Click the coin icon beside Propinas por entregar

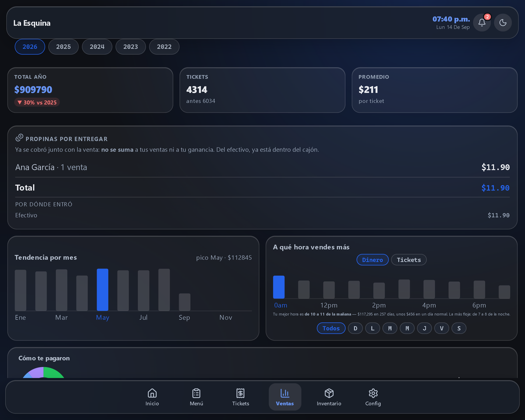click(x=19, y=138)
